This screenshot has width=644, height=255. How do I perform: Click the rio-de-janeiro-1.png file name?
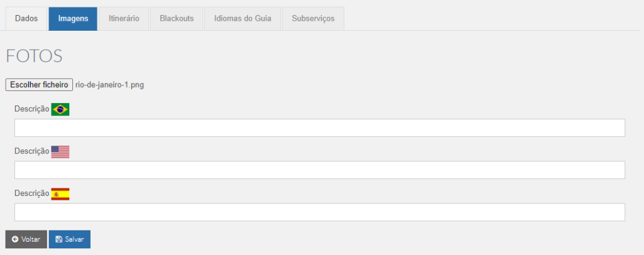point(109,85)
